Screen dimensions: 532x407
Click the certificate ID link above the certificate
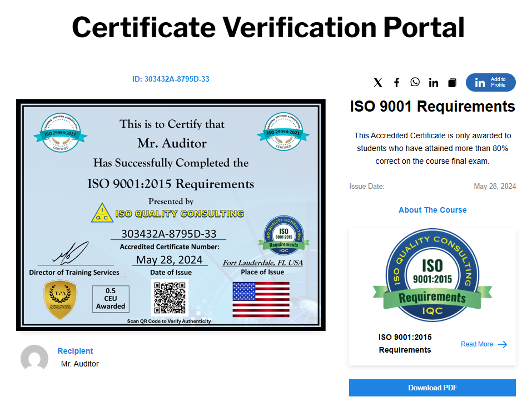(171, 79)
